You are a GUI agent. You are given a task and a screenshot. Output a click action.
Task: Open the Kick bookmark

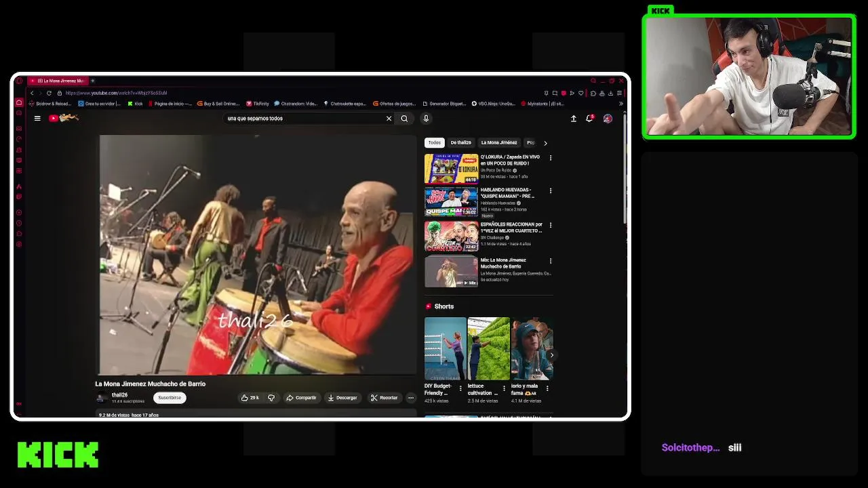tap(135, 104)
